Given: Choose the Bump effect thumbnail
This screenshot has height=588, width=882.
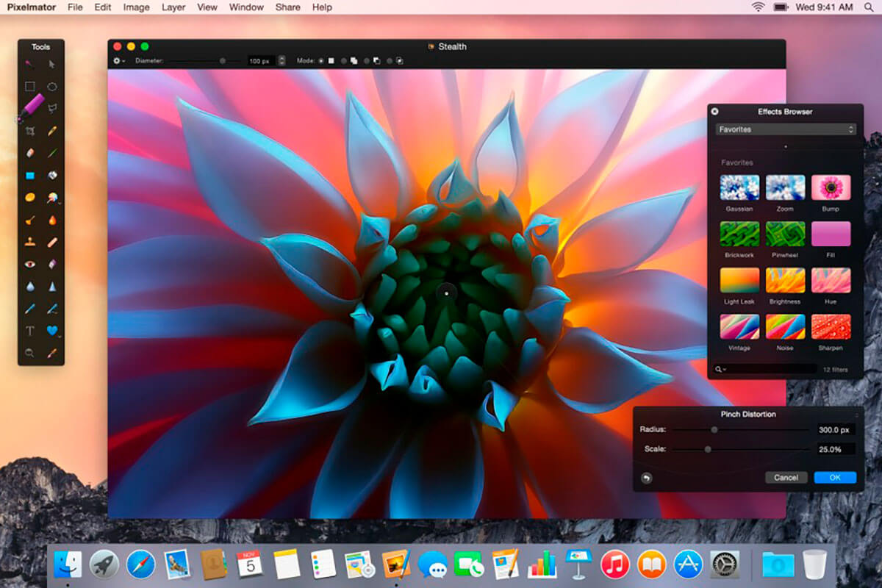Looking at the screenshot, I should [831, 187].
